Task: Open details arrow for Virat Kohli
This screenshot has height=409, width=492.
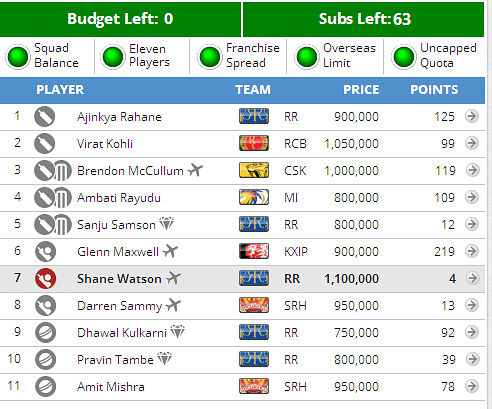Action: 472,143
